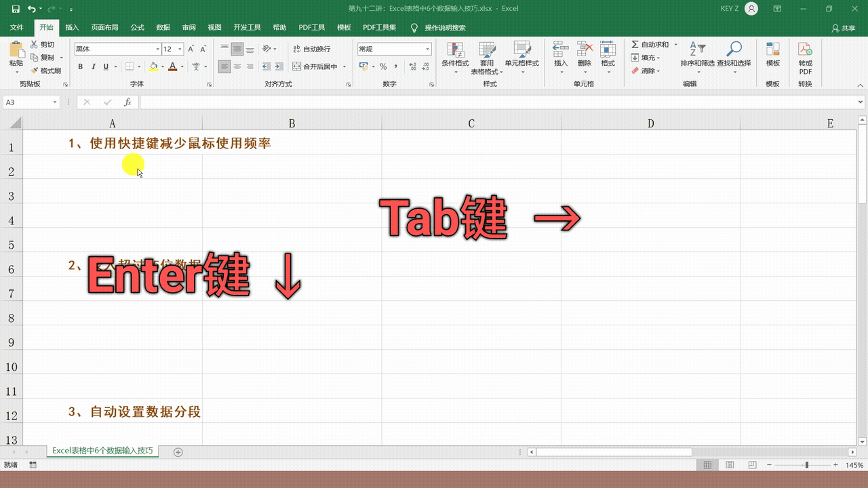The image size is (868, 488).
Task: Open Find and Select magnifier icon
Action: point(734,50)
